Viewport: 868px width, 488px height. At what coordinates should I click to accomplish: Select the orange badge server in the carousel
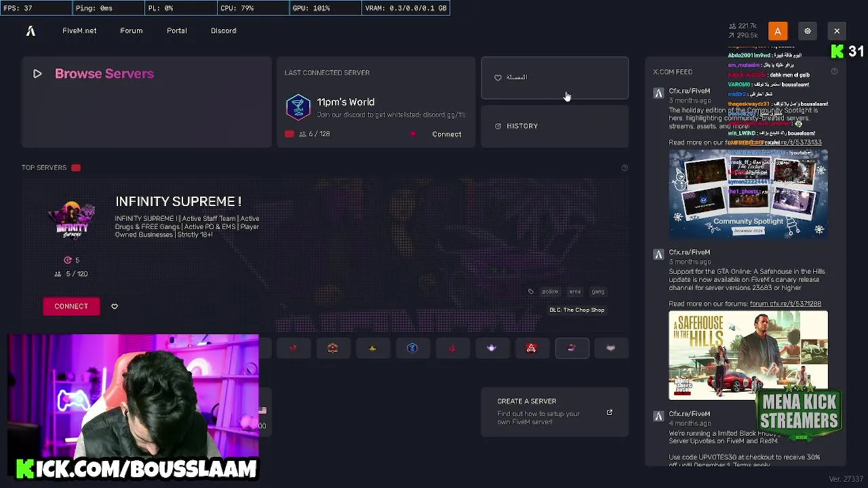(333, 348)
